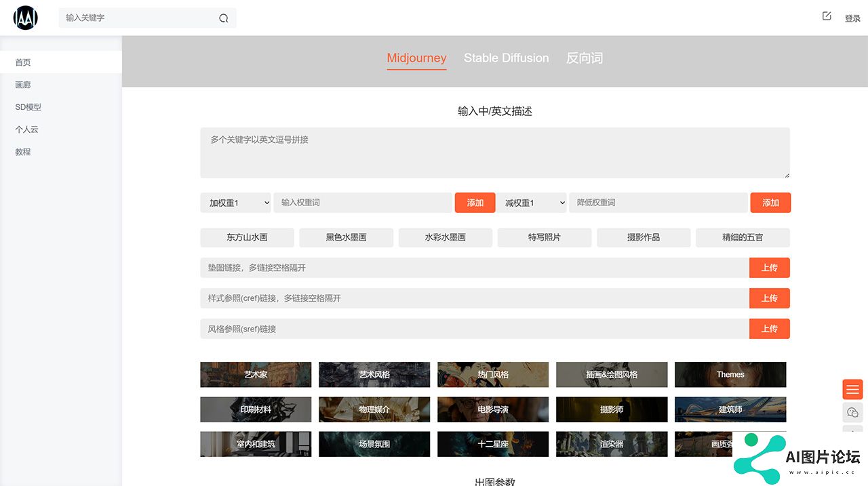Image resolution: width=868 pixels, height=486 pixels.
Task: Click the 样式参照(cref)链接 input field
Action: point(475,298)
